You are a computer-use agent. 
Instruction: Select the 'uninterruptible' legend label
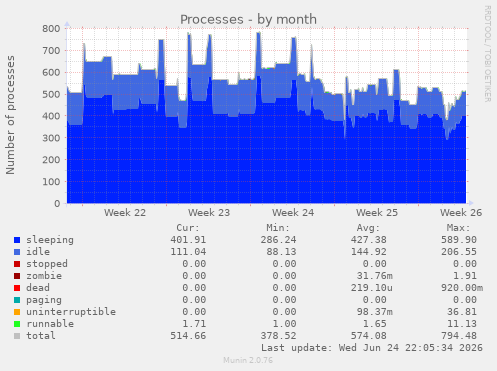pyautogui.click(x=71, y=312)
